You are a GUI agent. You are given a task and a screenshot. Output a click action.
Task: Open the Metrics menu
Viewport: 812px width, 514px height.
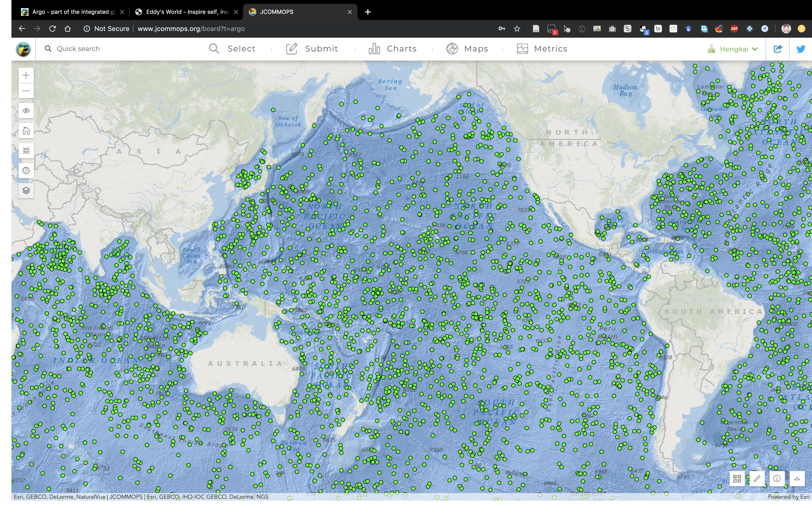point(542,49)
